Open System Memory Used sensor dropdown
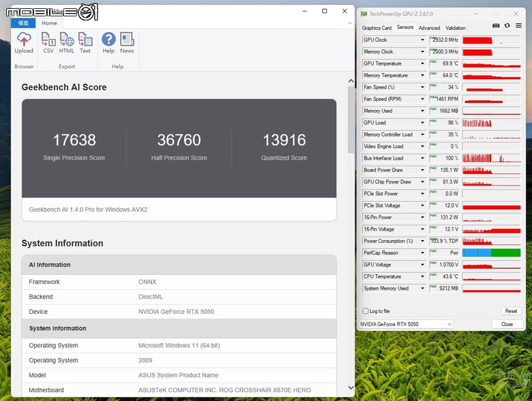The width and height of the screenshot is (532, 401). 422,288
